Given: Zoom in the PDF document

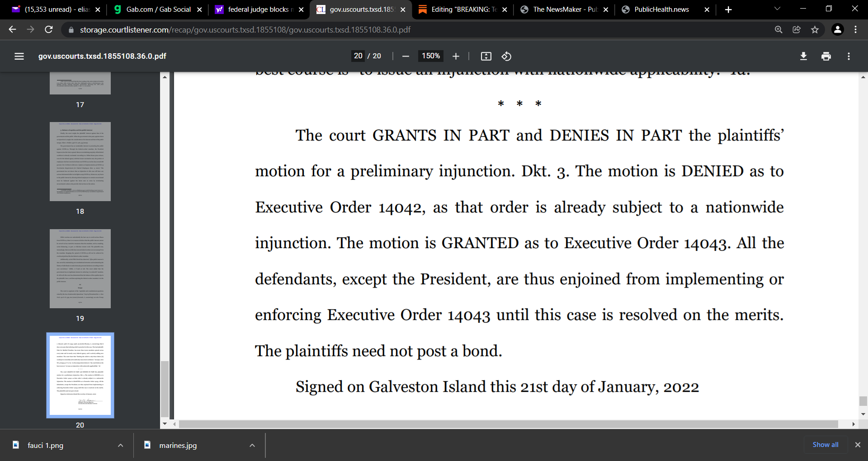Looking at the screenshot, I should point(456,56).
